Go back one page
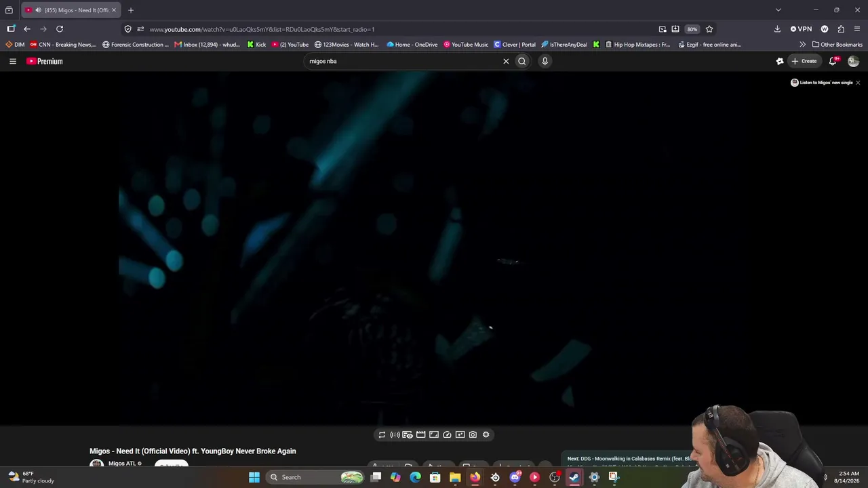Image resolution: width=868 pixels, height=488 pixels. point(27,29)
